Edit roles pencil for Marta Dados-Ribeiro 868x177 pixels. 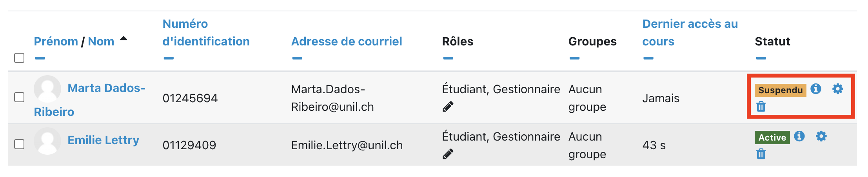[448, 107]
